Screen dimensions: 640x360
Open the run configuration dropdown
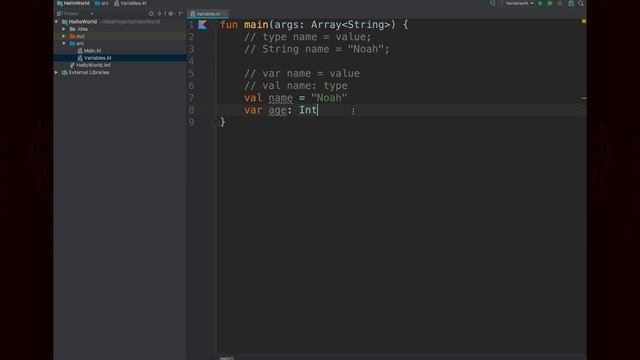coord(518,3)
